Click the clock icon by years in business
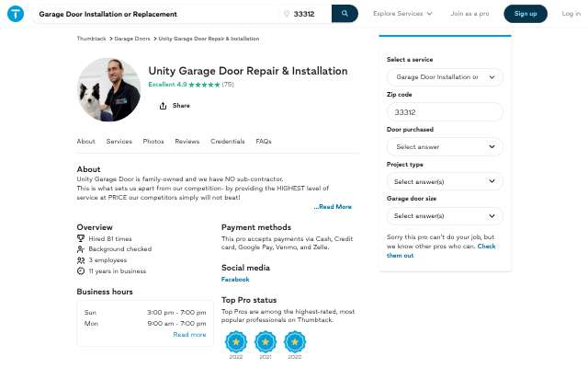Screen dimensions: 588x368 [x=81, y=270]
